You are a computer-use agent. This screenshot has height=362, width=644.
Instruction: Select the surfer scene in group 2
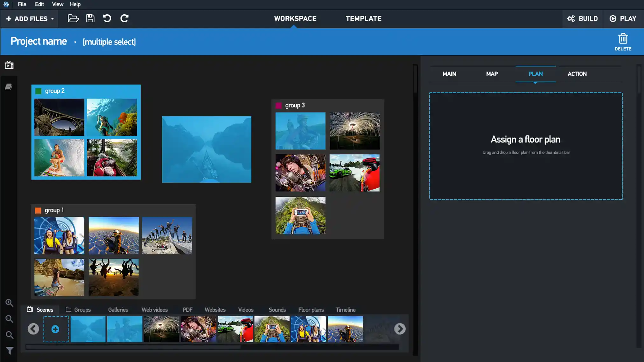coord(59,158)
